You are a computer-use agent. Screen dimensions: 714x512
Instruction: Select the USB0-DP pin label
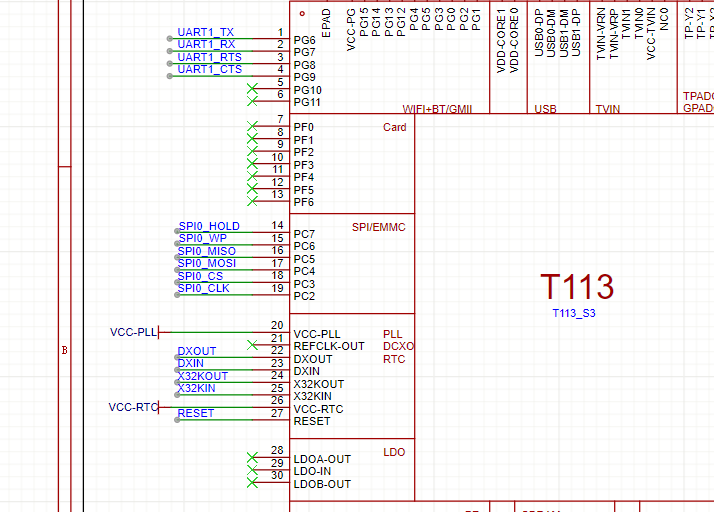pyautogui.click(x=539, y=33)
